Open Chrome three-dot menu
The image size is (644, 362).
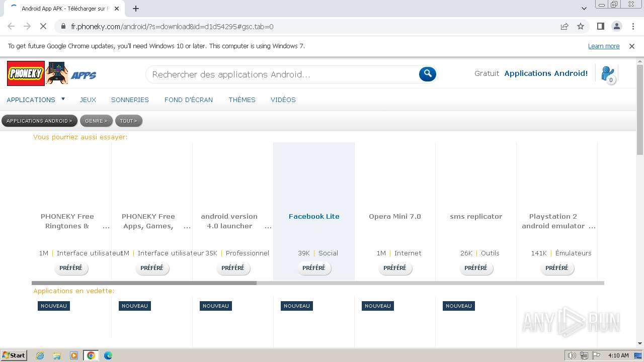[x=632, y=26]
